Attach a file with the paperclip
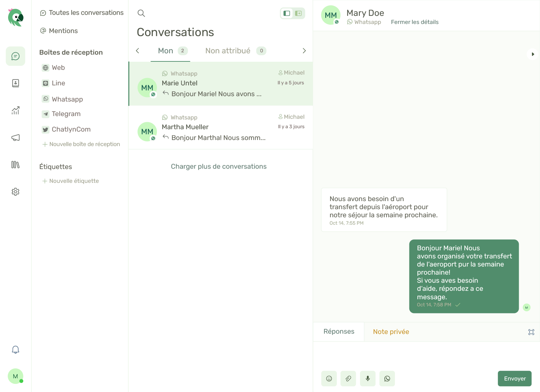Image resolution: width=540 pixels, height=392 pixels. (348, 379)
